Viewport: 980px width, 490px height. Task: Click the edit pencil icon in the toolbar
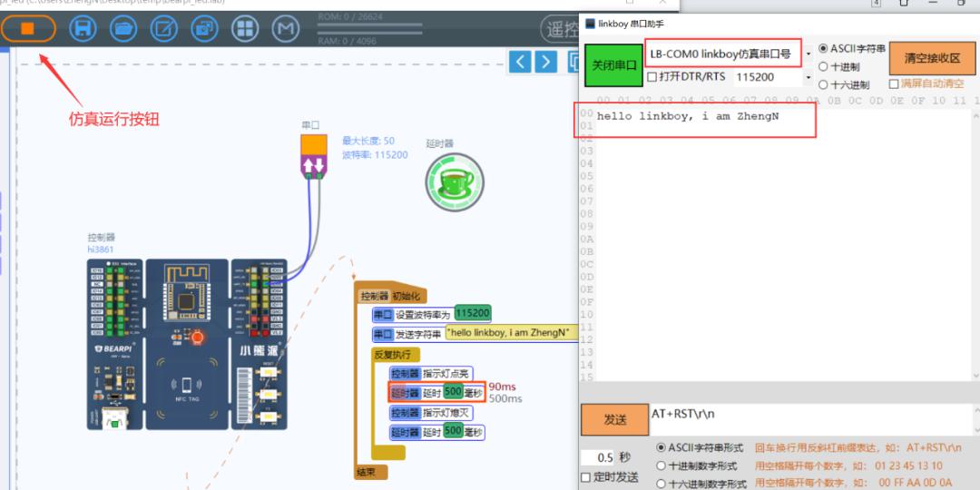pyautogui.click(x=163, y=29)
